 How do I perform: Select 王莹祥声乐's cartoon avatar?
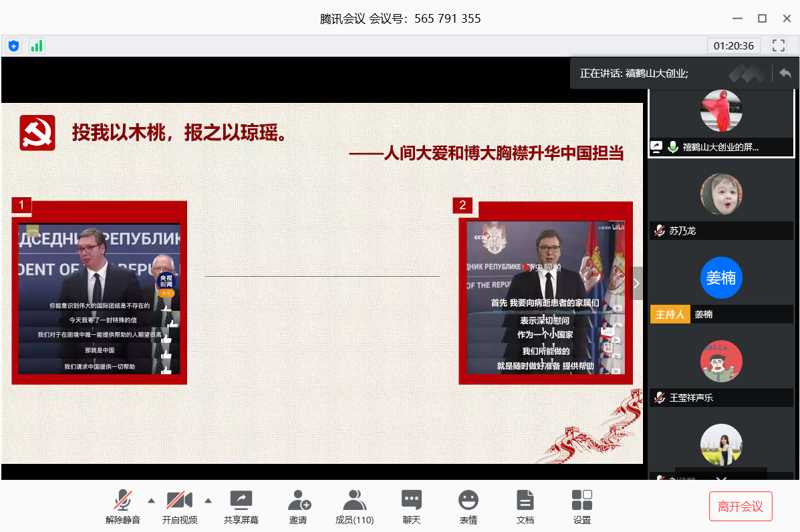[721, 361]
